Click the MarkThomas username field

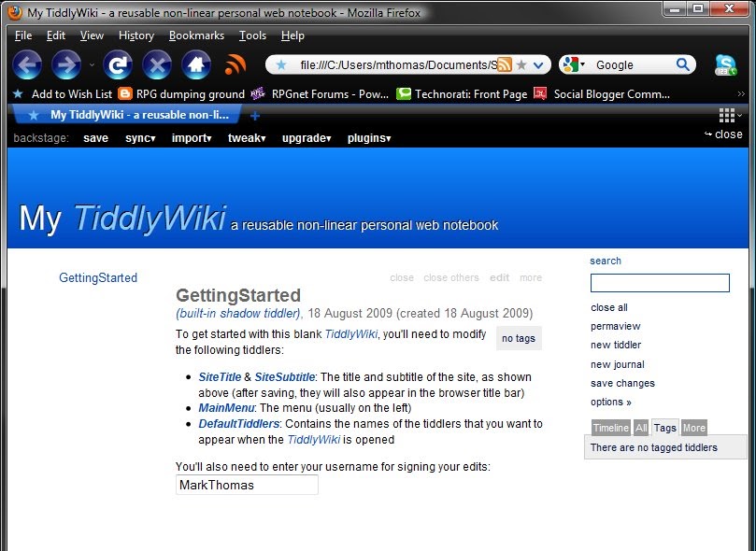[x=246, y=485]
